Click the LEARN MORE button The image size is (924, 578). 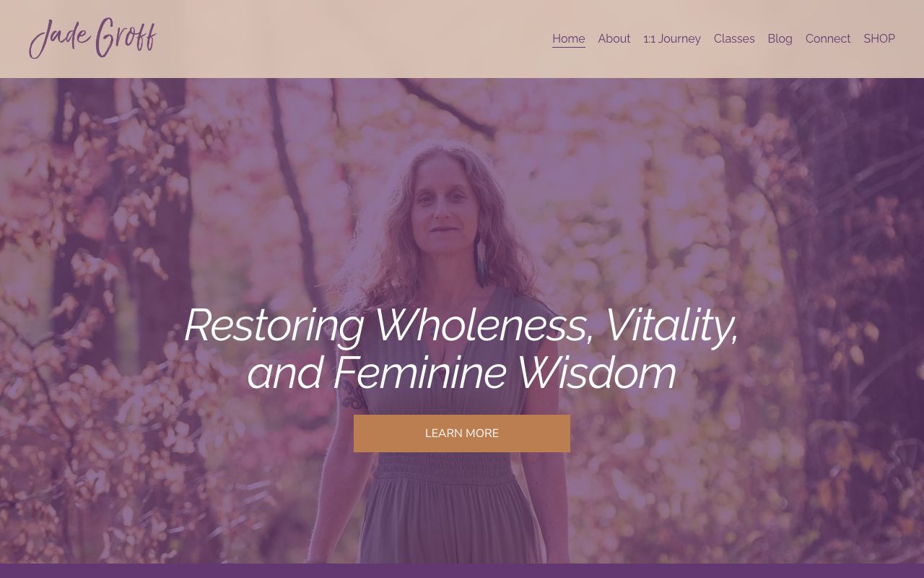tap(462, 433)
